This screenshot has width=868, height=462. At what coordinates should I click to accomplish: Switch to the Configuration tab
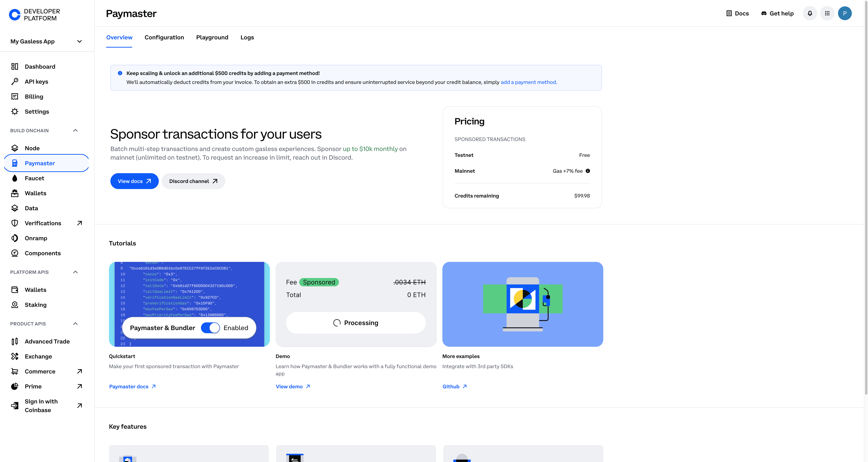pos(164,37)
